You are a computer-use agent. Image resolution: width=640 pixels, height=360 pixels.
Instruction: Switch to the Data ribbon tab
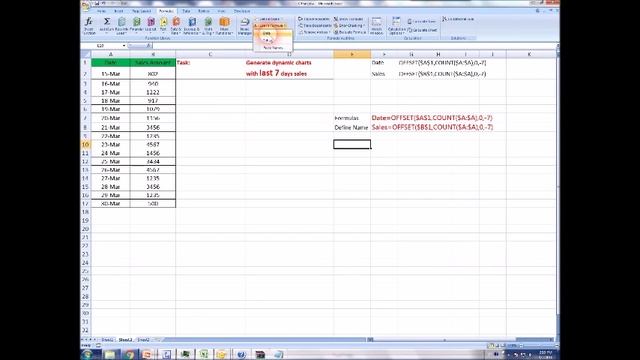(186, 11)
